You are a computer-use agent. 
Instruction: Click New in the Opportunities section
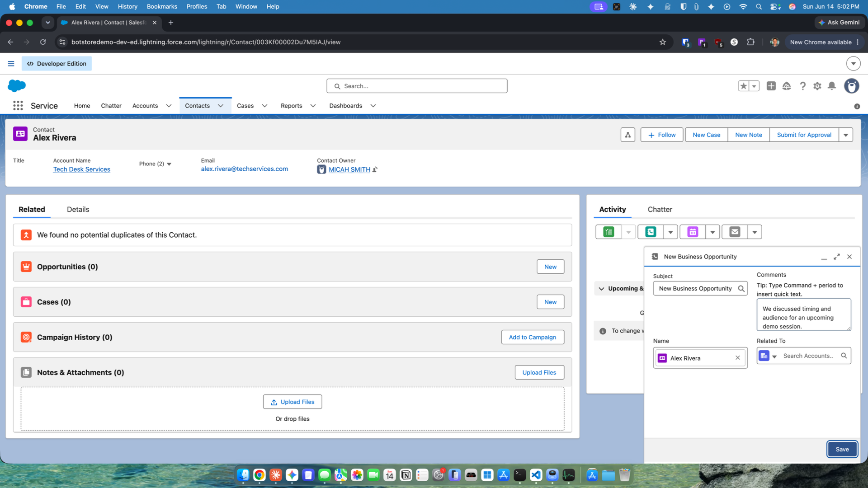pyautogui.click(x=550, y=267)
